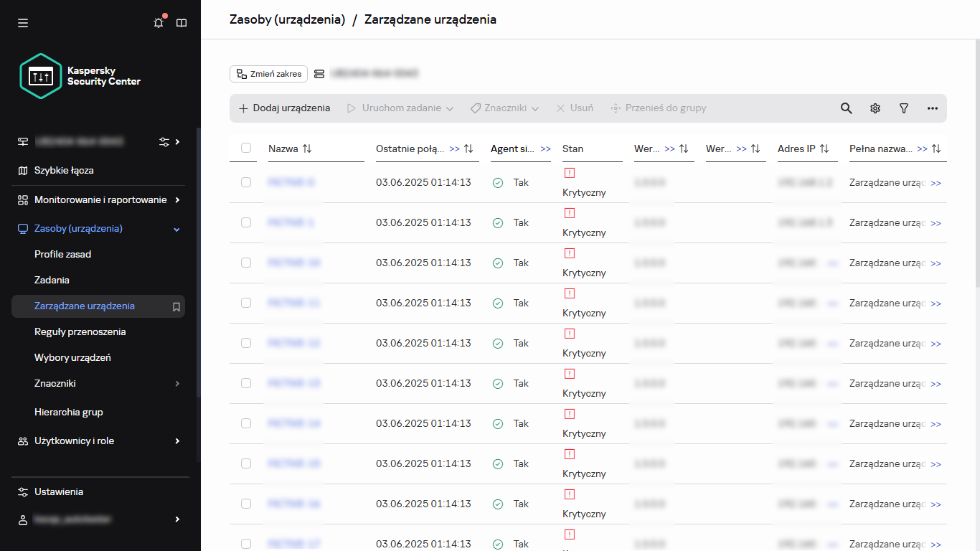Click the bookmark icon next to Zarządzane urządzenia
This screenshot has width=980, height=551.
(176, 306)
